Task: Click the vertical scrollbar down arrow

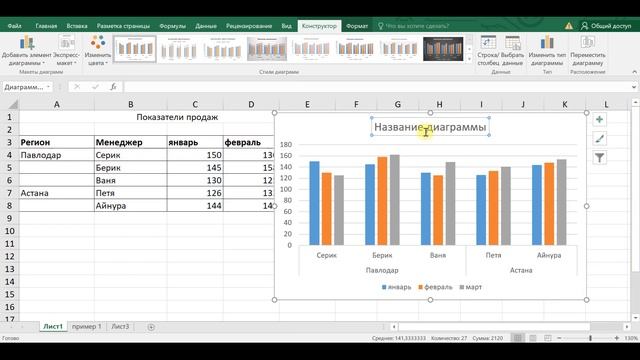Action: click(x=635, y=318)
